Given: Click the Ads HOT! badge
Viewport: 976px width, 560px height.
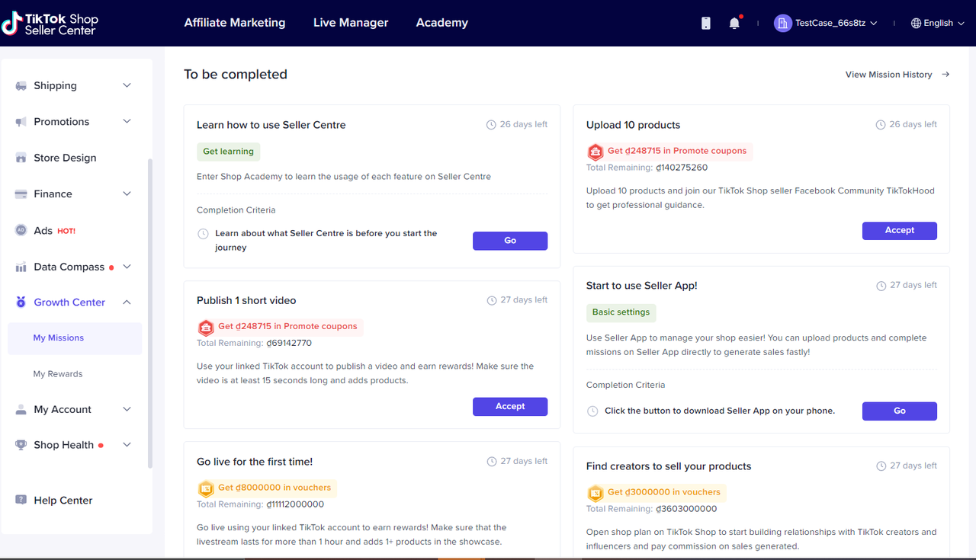Looking at the screenshot, I should click(x=66, y=231).
